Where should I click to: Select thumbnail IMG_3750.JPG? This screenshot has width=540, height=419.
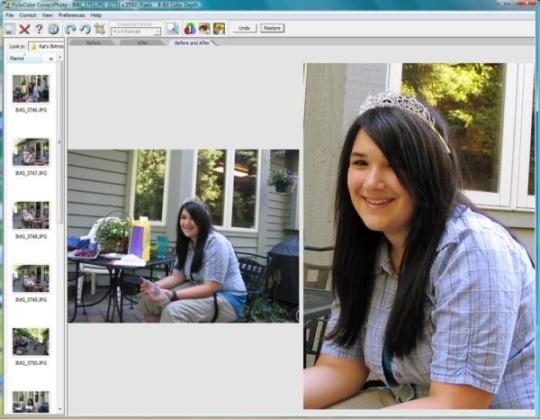click(31, 342)
